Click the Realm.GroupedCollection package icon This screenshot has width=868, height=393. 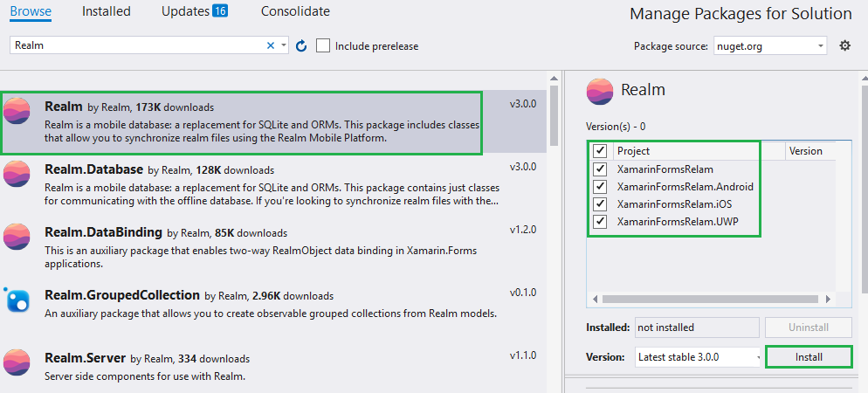pos(17,300)
